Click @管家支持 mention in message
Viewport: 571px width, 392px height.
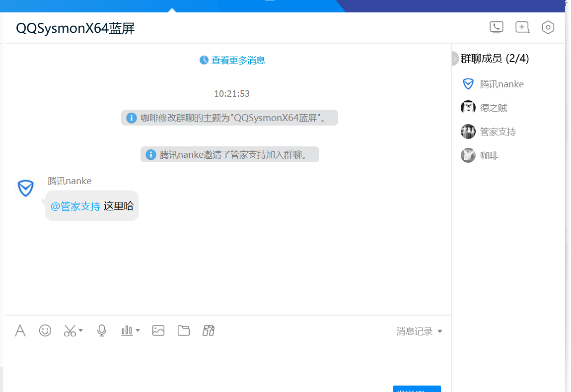coord(75,206)
